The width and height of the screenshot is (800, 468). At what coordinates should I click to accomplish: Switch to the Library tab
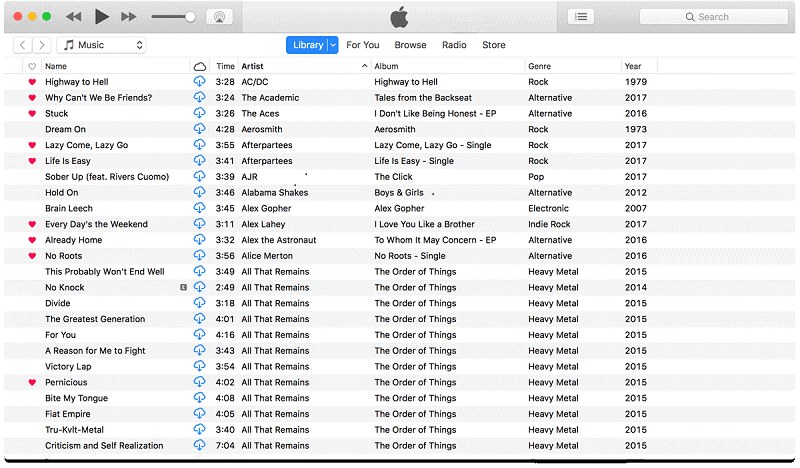308,45
